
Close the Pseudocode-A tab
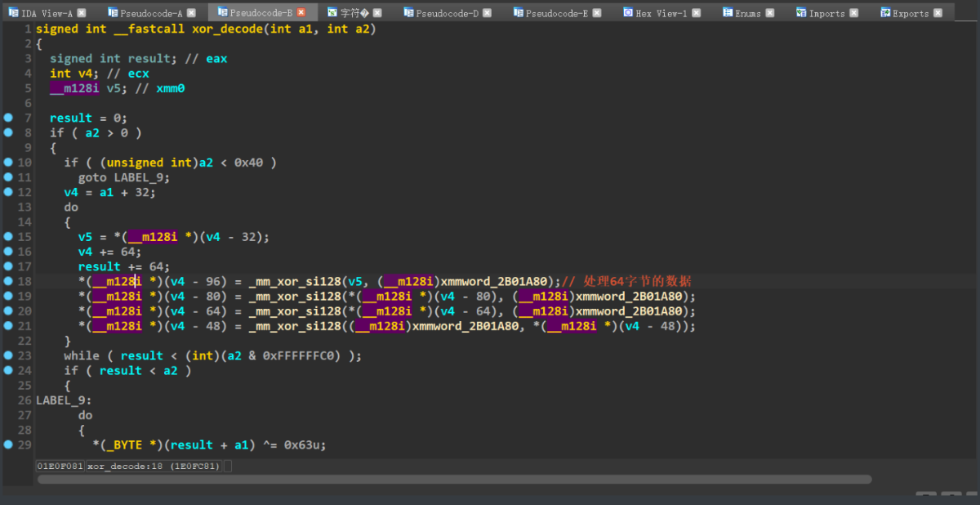click(191, 13)
